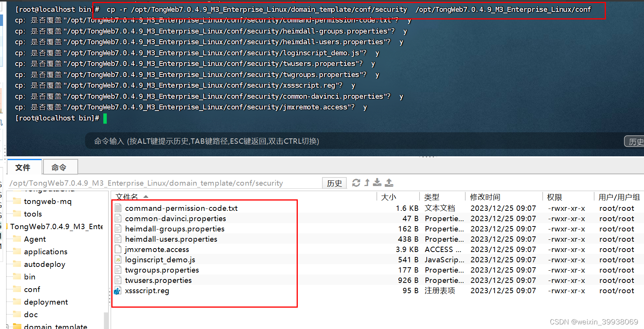Click the JS file icon of loginscript_demo.js
Image resolution: width=644 pixels, height=329 pixels.
point(118,259)
